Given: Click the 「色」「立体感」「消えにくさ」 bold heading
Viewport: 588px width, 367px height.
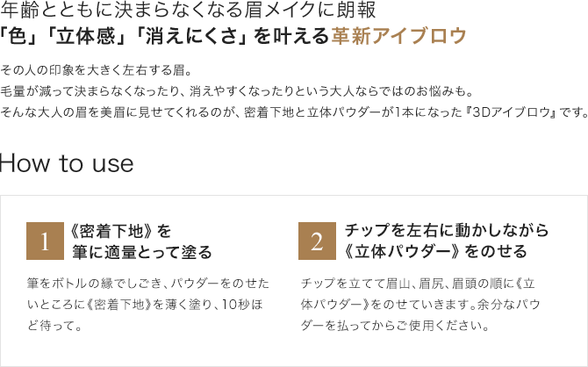Looking at the screenshot, I should (123, 36).
